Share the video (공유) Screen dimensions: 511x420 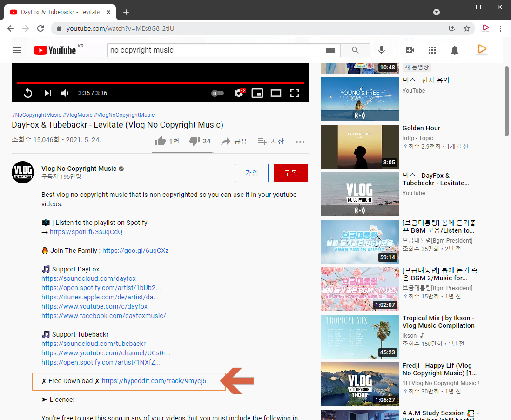pyautogui.click(x=234, y=141)
